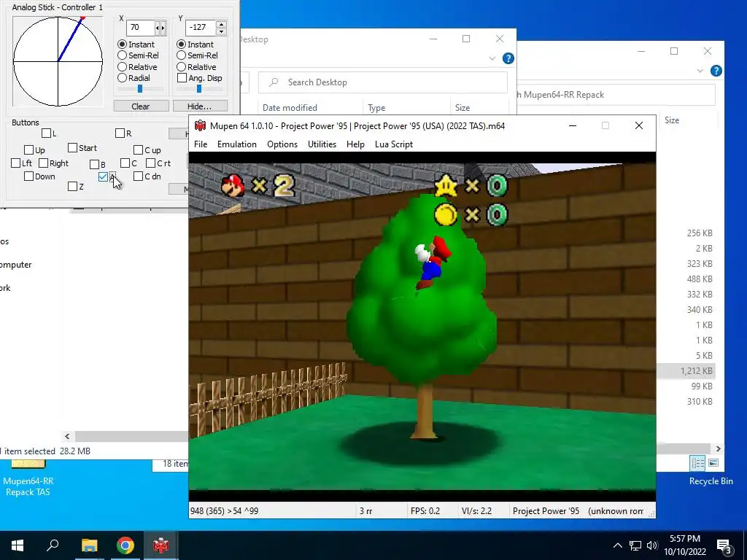
Task: Click the magnifier icon in Search Desktop box
Action: 274,82
